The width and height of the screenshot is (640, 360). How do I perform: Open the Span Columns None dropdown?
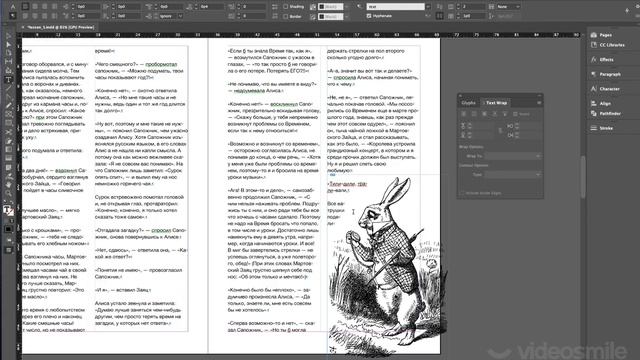point(509,7)
